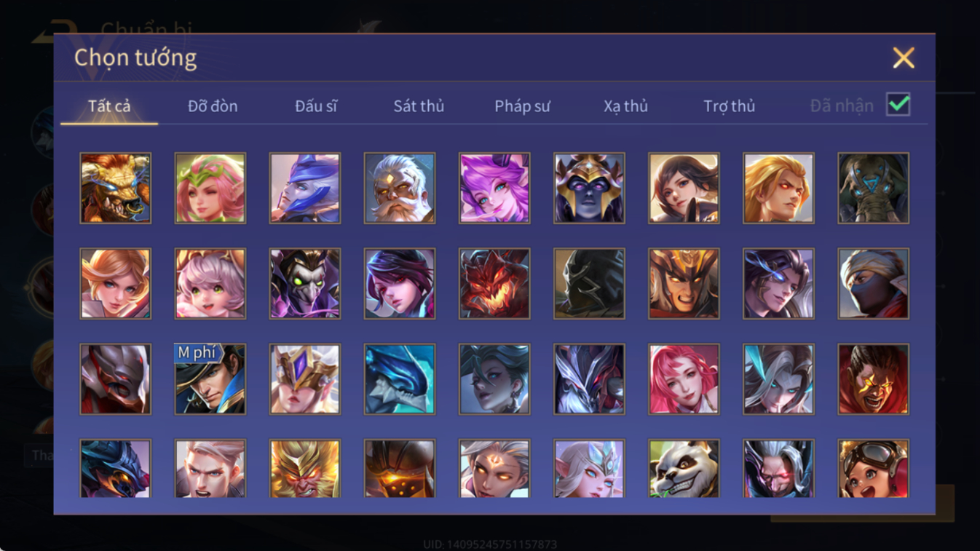
Task: Select the masked ninja with white headwrap
Action: tap(873, 283)
